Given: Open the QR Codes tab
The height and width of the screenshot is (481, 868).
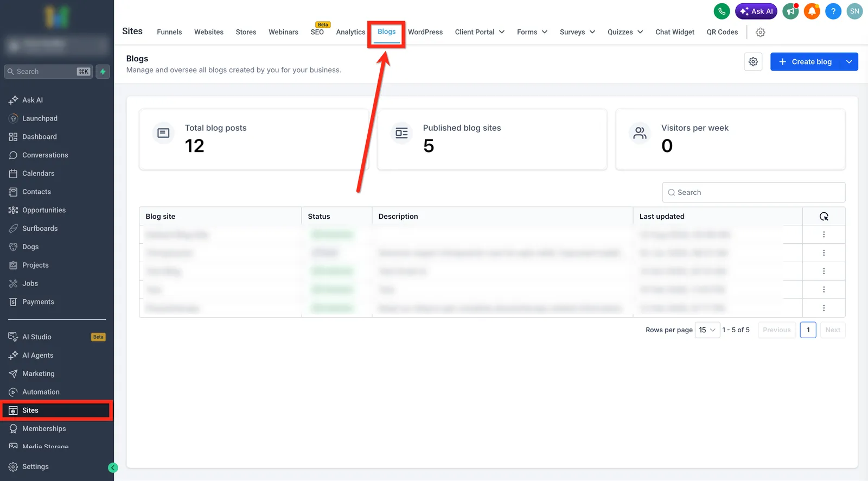Looking at the screenshot, I should (x=722, y=32).
